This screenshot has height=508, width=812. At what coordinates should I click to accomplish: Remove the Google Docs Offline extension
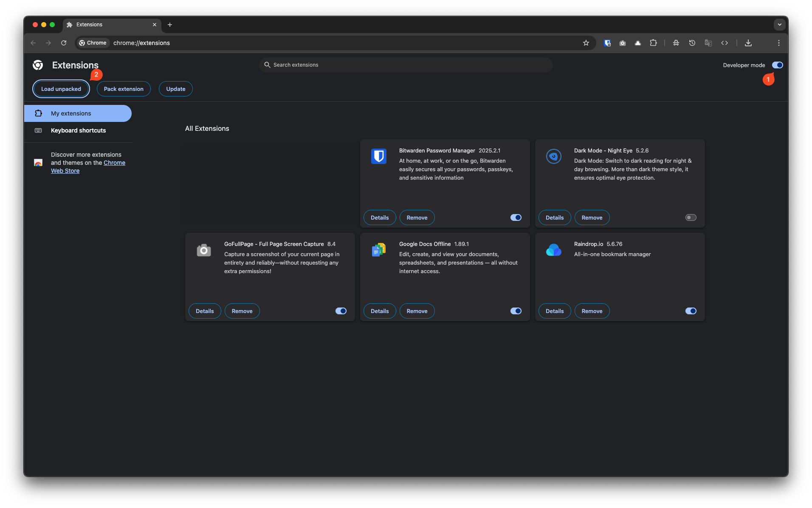(x=417, y=311)
